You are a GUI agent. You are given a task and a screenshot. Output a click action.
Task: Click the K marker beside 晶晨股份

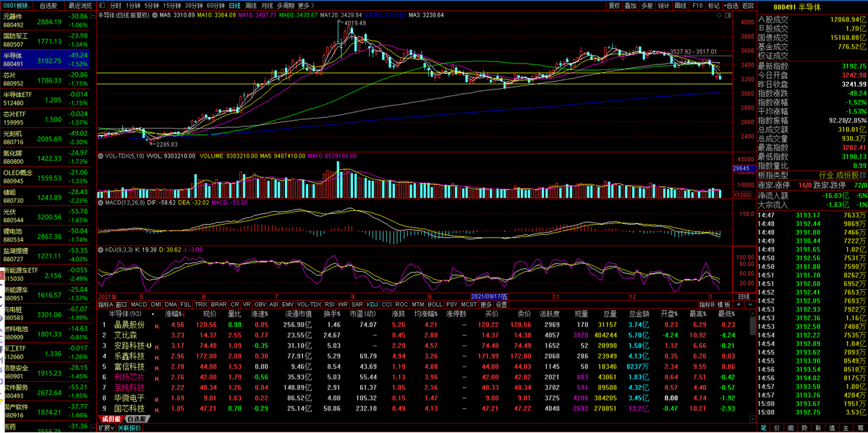(x=156, y=325)
